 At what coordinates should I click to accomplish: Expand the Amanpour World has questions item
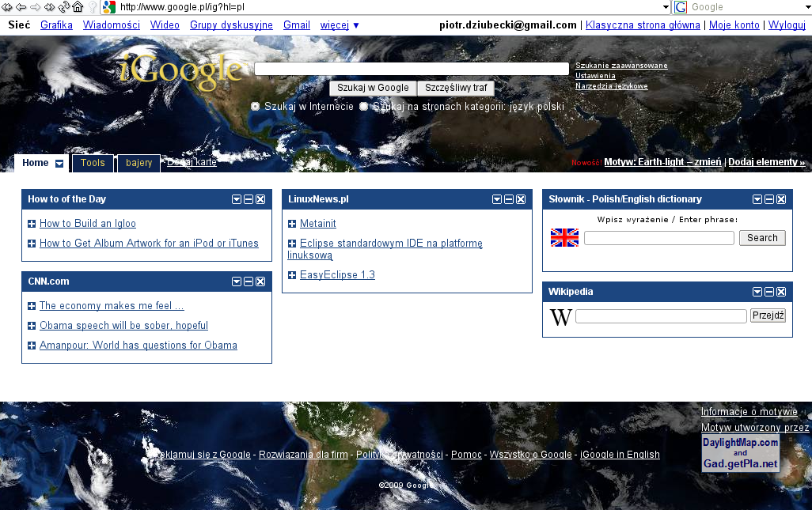coord(32,346)
